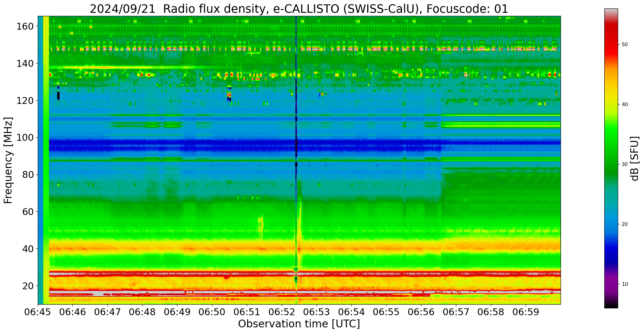
Task: Click the 06:53 time tick label
Action: click(317, 312)
